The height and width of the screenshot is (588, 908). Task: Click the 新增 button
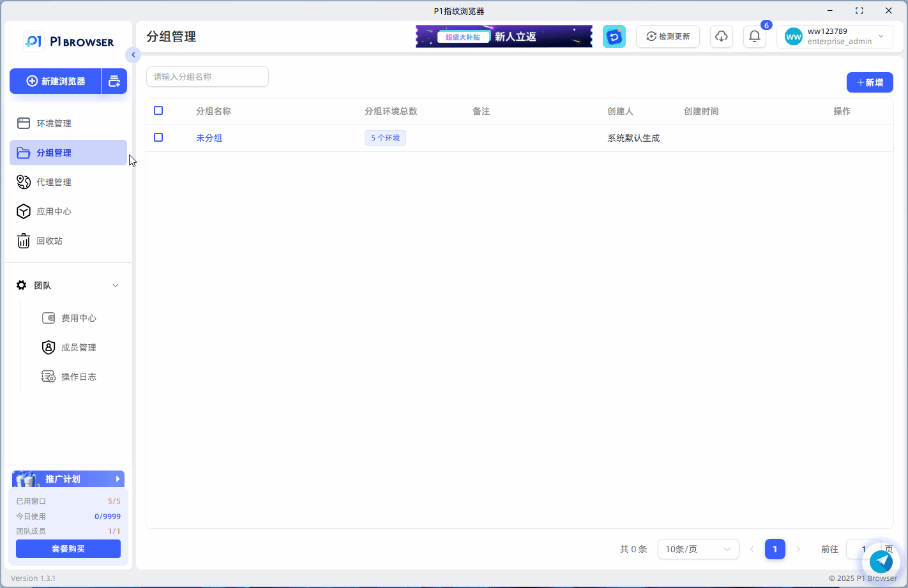869,82
